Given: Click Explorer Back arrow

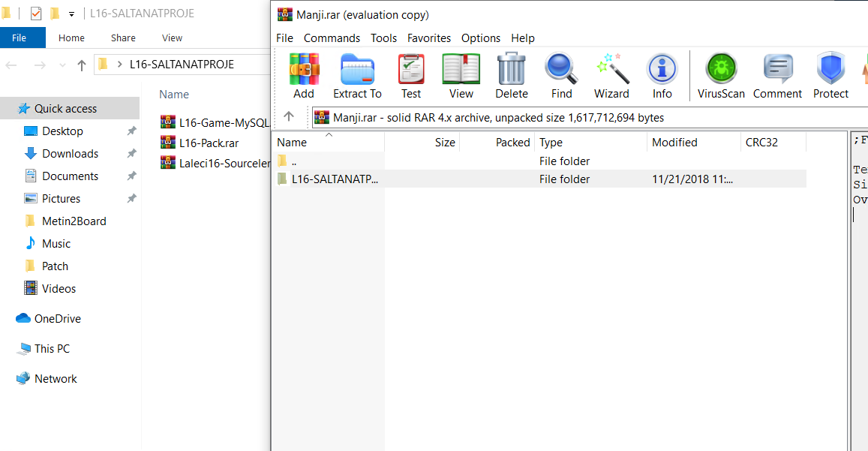Looking at the screenshot, I should tap(11, 65).
